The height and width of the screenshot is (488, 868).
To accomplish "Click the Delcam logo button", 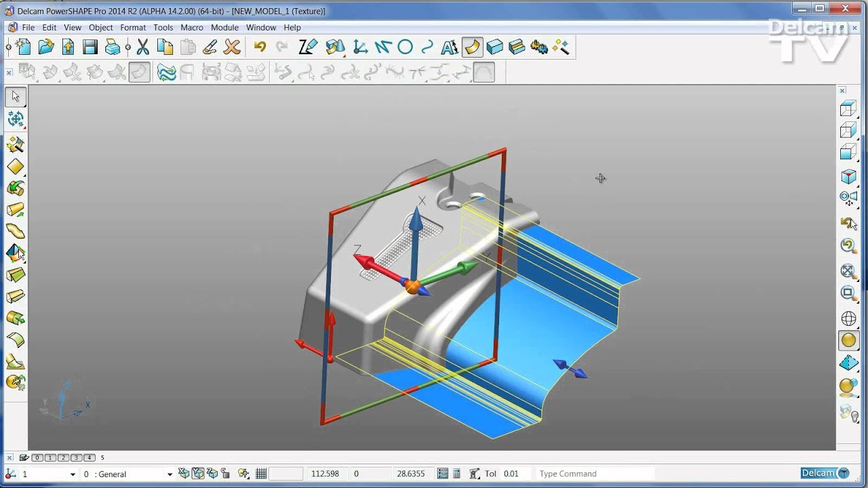I will 825,473.
